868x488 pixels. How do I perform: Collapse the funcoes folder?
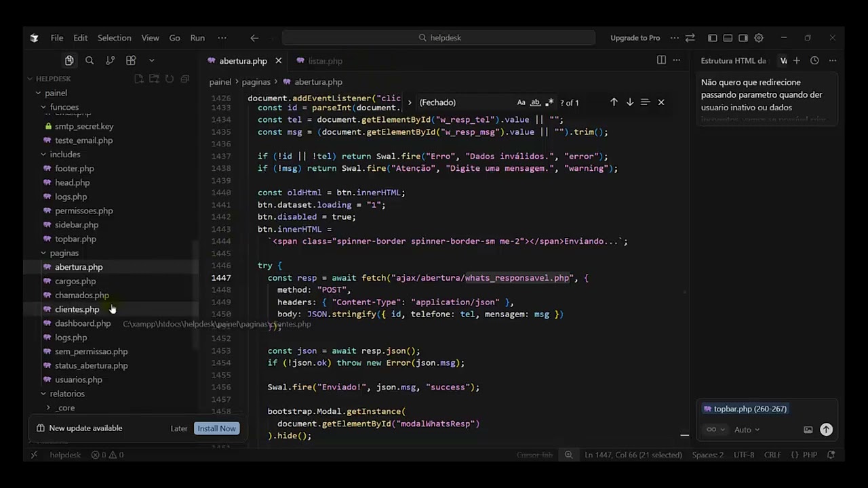click(43, 107)
